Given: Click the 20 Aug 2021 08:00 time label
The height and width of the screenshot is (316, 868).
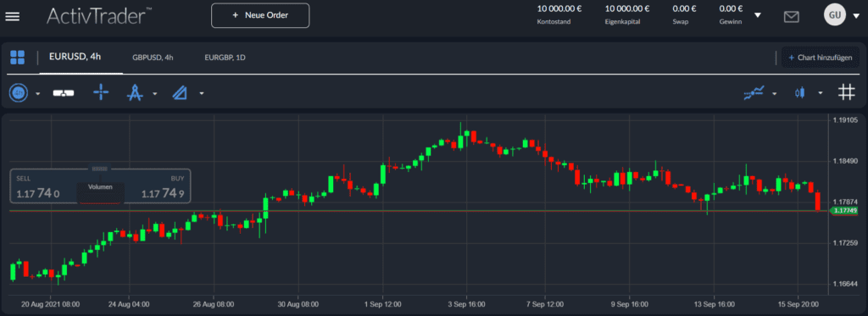Looking at the screenshot, I should point(50,304).
